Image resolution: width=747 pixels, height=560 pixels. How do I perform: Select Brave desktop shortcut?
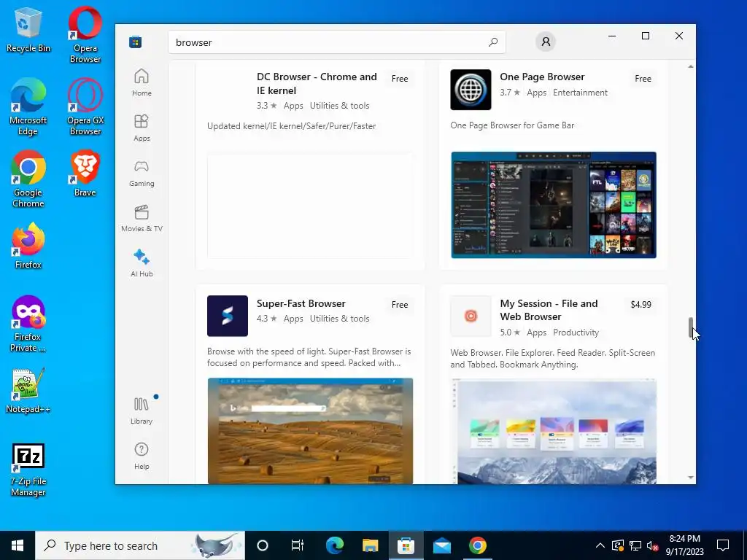[85, 174]
